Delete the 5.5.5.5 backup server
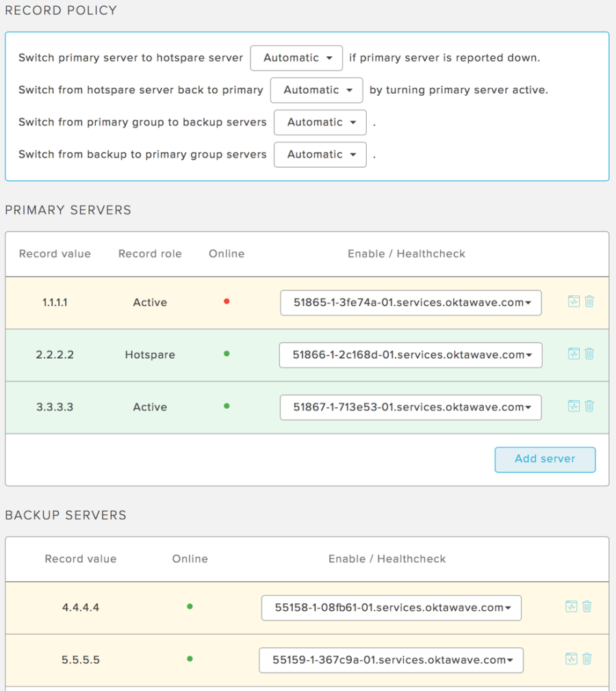The image size is (616, 691). 587,659
